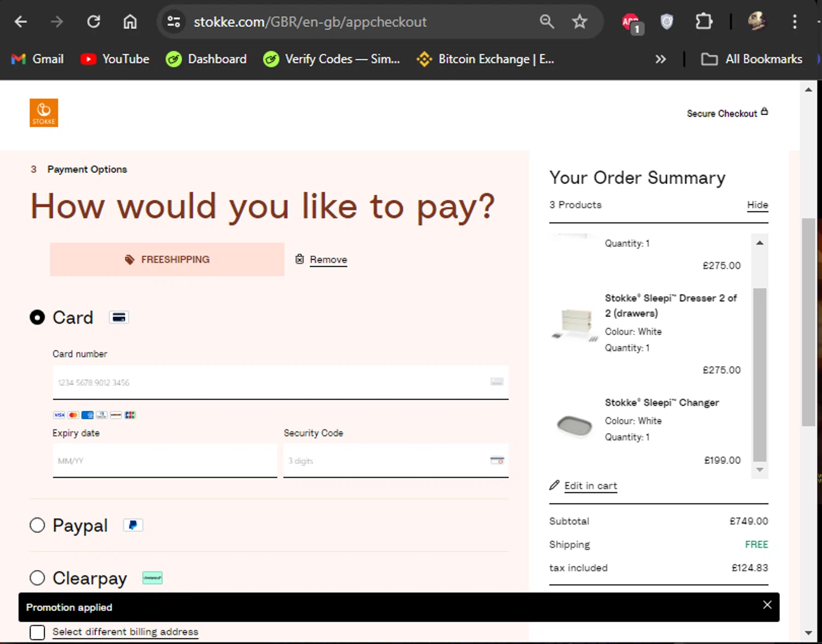This screenshot has height=644, width=822.
Task: Click the Stokke logo
Action: (x=44, y=113)
